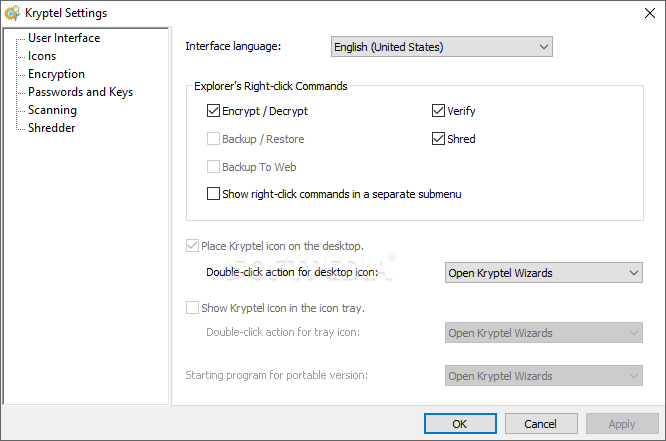Open the Icons settings page

(x=42, y=56)
